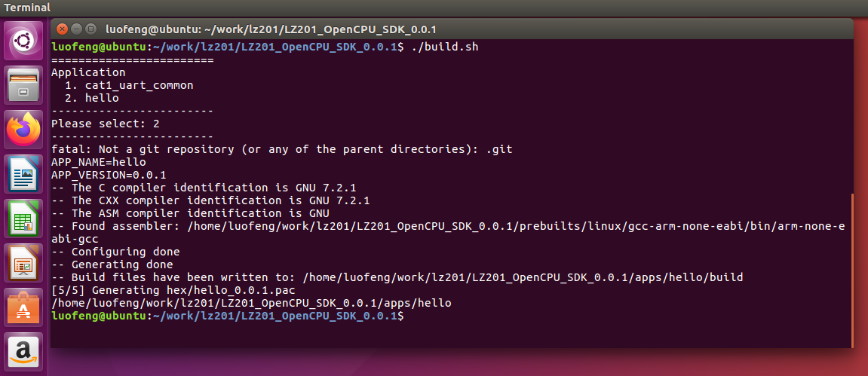Click the Terminal label in top panel
This screenshot has width=868, height=376.
27,8
